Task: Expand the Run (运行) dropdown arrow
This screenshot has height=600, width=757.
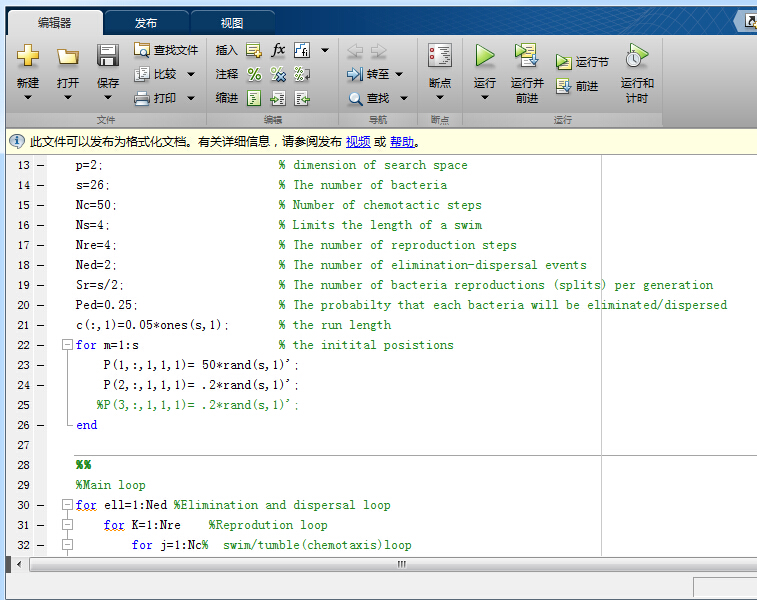Action: (x=485, y=98)
